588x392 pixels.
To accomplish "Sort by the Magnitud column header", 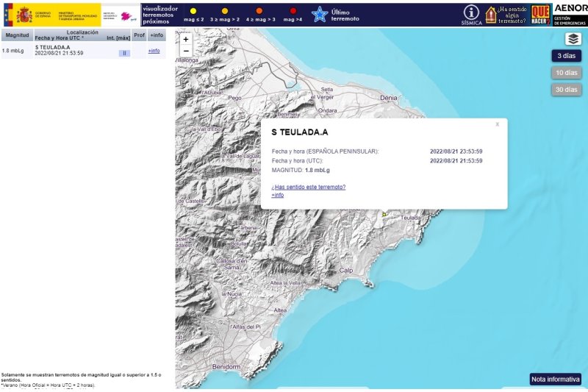I will [x=17, y=35].
